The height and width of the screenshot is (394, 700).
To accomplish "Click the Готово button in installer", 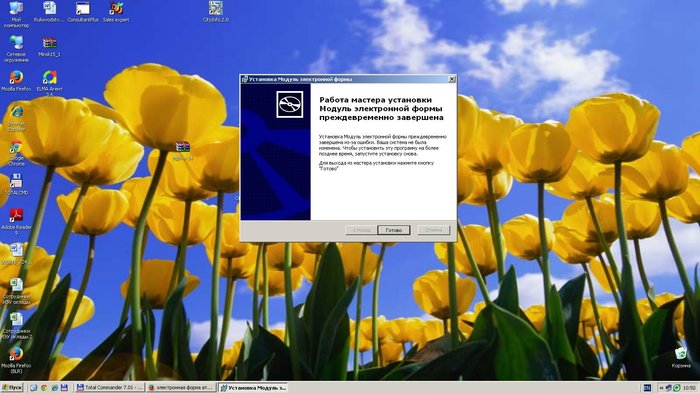I will pos(393,230).
